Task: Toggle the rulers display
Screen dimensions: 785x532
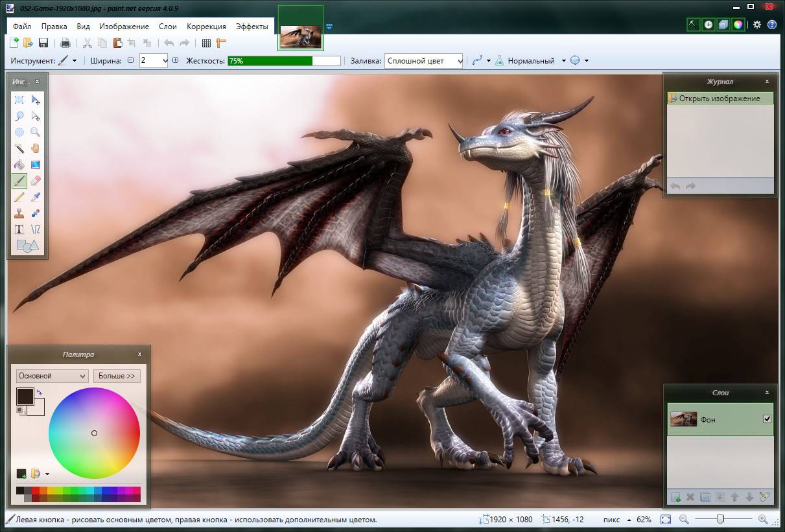Action: (220, 43)
